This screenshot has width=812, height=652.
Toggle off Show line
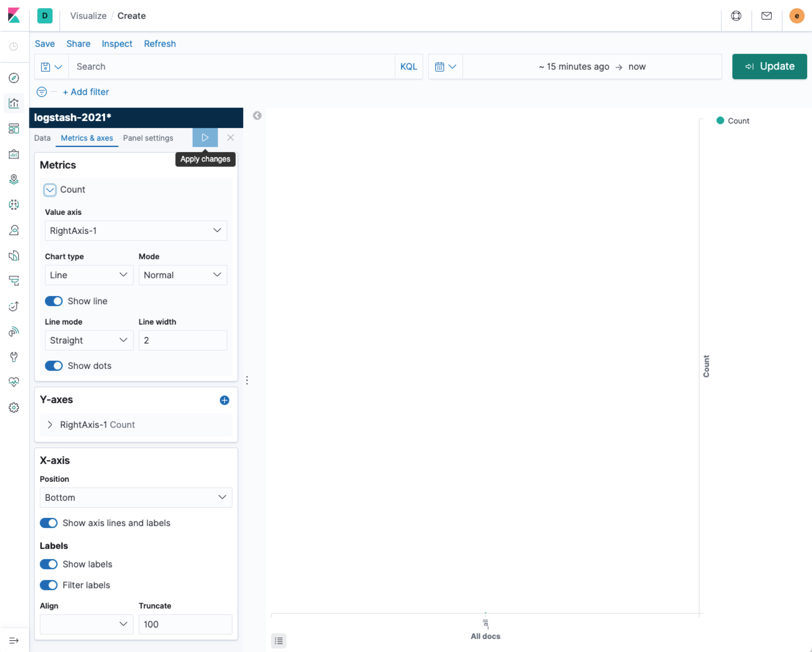(54, 301)
